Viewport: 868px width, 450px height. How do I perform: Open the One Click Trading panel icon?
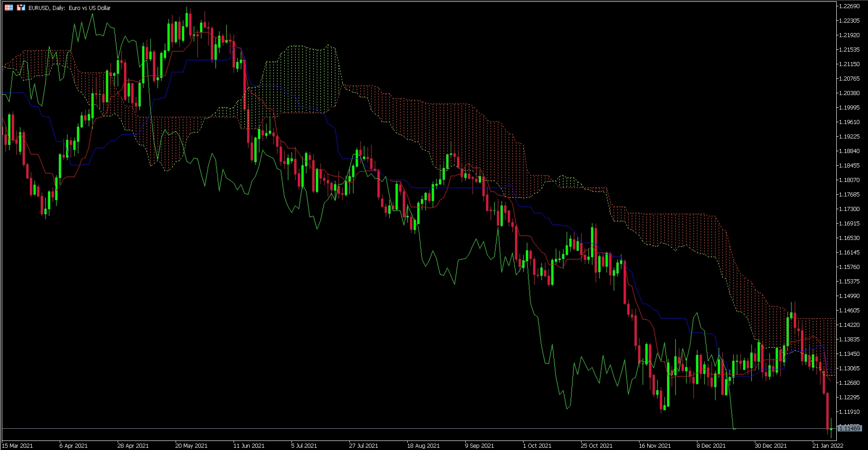coord(9,8)
